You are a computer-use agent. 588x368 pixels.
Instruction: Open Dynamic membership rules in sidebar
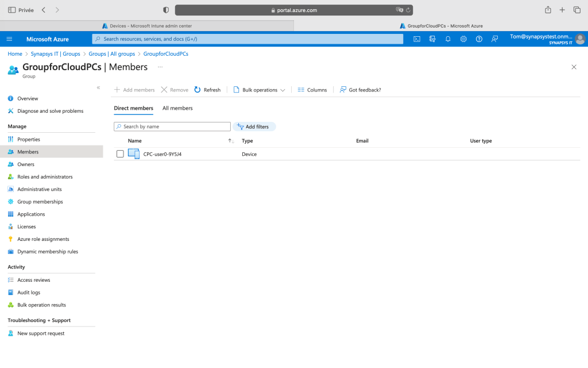pyautogui.click(x=48, y=252)
